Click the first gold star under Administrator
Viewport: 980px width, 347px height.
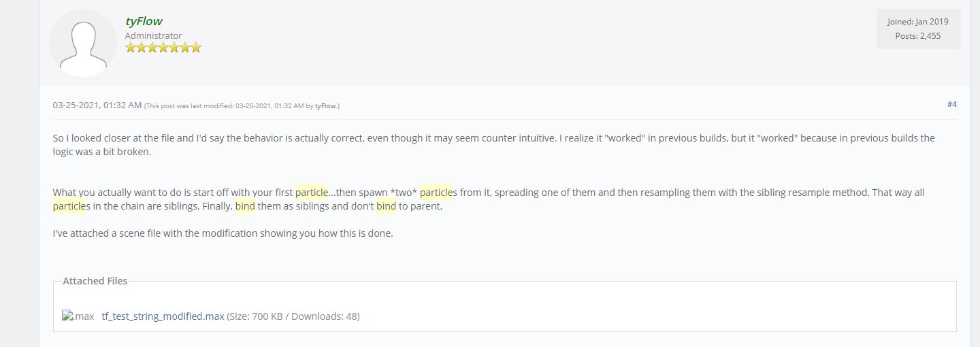pyautogui.click(x=131, y=48)
